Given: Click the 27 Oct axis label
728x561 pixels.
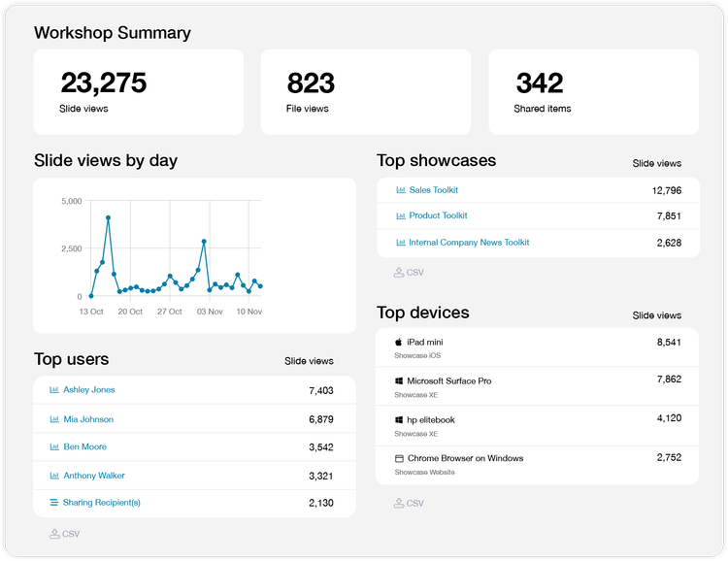Looking at the screenshot, I should tap(170, 312).
